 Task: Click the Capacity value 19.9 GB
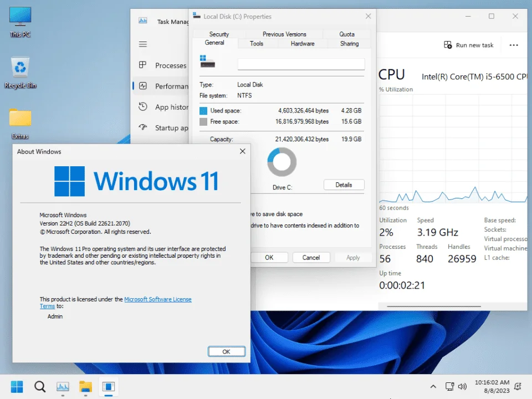tap(351, 139)
